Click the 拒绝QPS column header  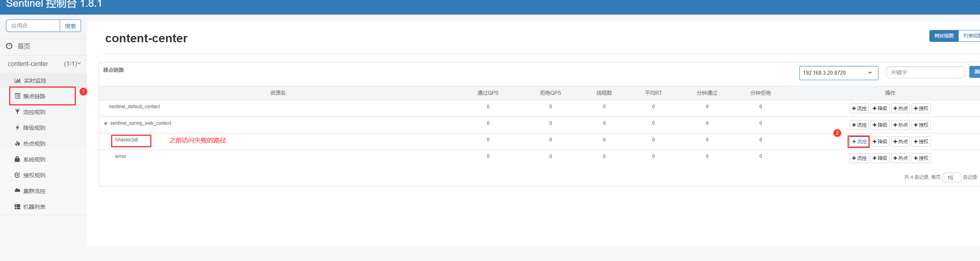[x=550, y=93]
